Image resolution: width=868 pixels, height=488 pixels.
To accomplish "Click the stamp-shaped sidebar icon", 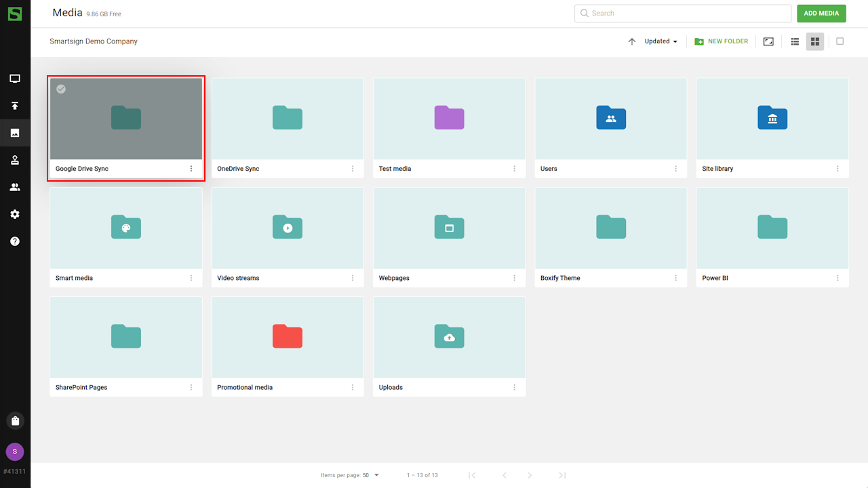I will 15,160.
